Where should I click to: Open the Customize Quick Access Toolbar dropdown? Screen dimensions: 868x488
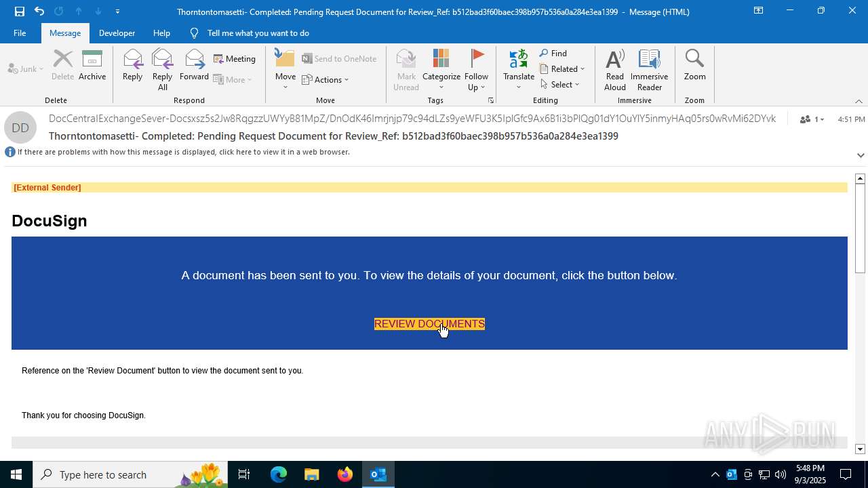118,11
